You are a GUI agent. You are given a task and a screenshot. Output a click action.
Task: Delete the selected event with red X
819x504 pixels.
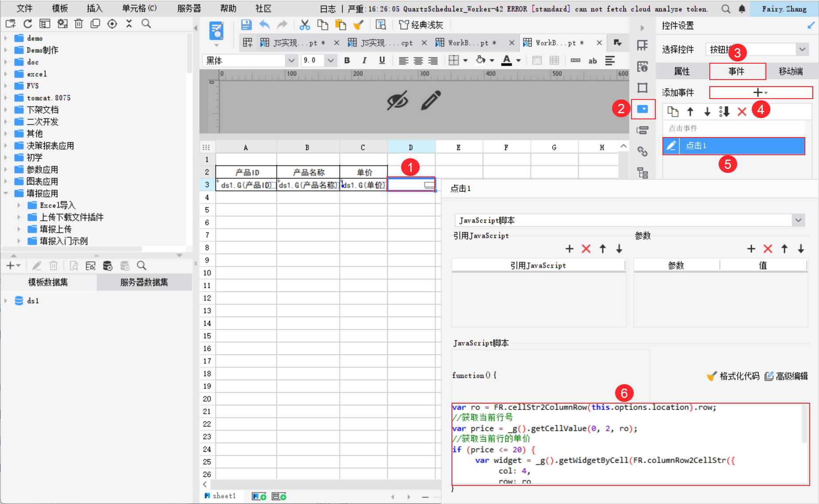pyautogui.click(x=742, y=112)
